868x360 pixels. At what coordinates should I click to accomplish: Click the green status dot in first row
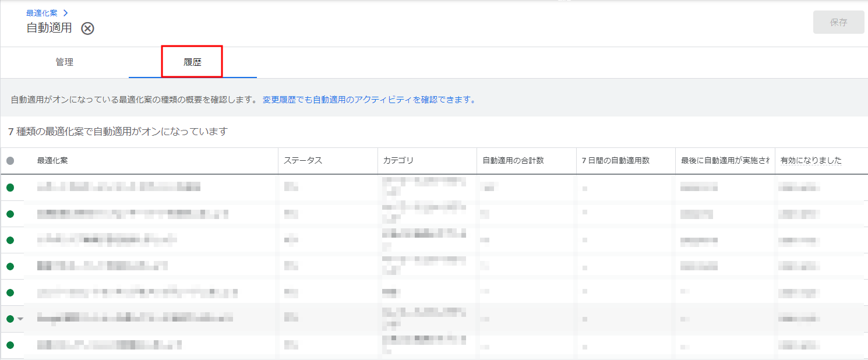pos(10,188)
